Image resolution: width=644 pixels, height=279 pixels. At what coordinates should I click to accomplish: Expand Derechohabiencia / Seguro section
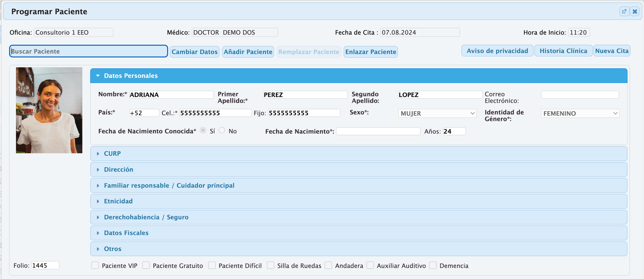358,217
